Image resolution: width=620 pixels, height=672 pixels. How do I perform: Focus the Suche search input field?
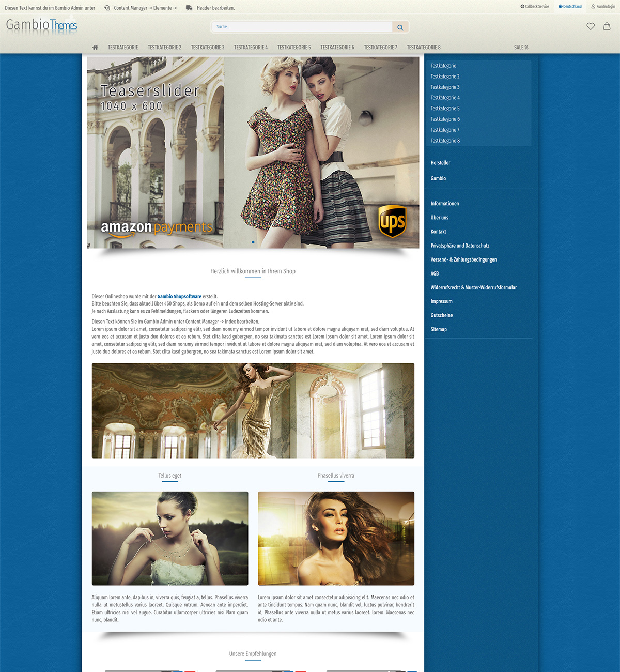coord(302,27)
